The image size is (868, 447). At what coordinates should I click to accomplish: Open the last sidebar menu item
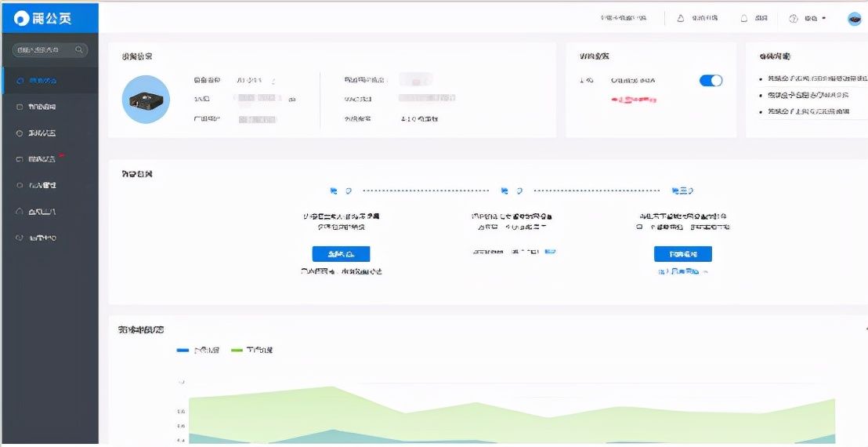tap(42, 238)
